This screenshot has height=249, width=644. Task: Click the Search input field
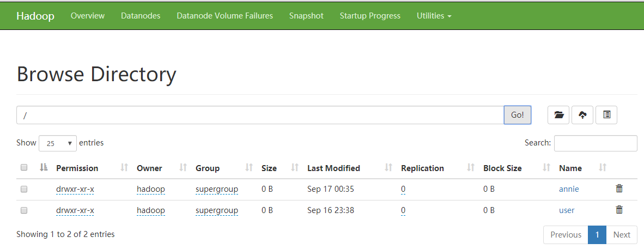[x=596, y=143]
